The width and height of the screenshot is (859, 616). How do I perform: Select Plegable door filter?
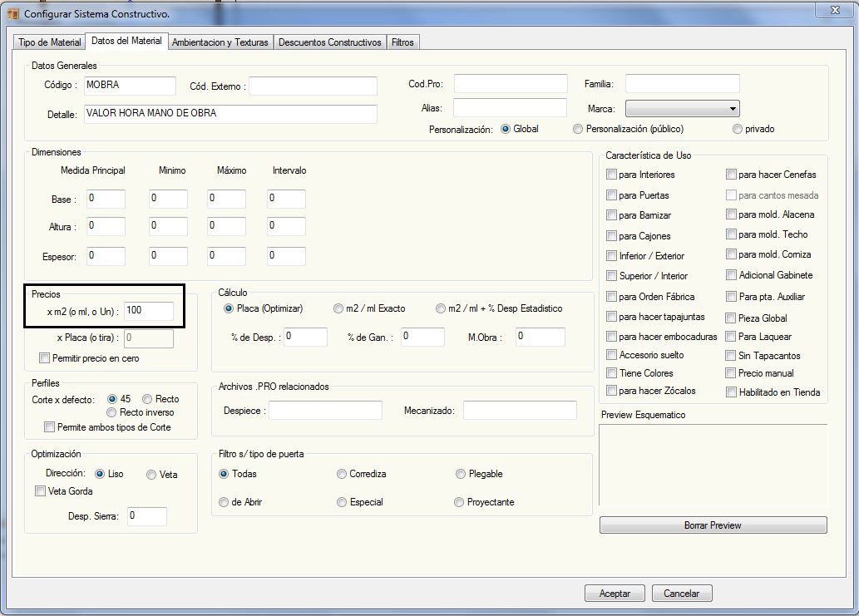(461, 474)
